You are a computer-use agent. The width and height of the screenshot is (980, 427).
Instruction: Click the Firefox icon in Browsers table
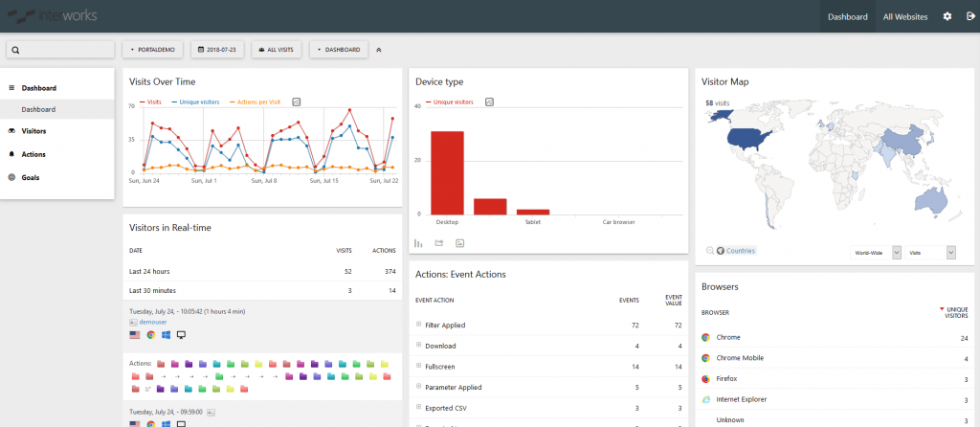705,379
